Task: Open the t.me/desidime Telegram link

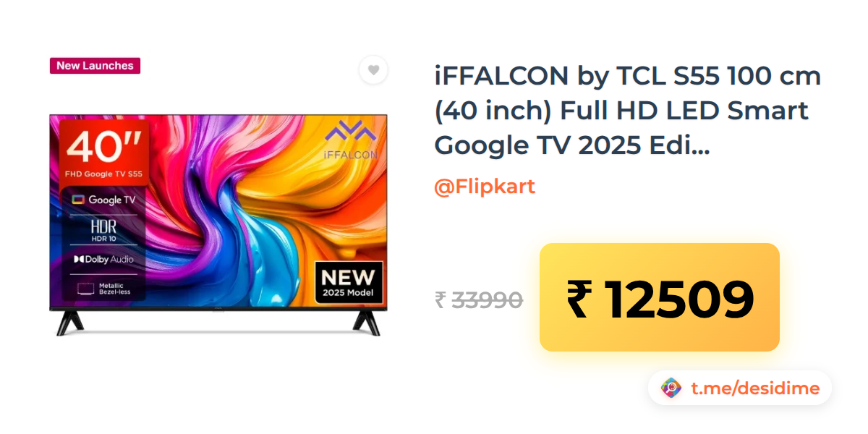Action: 755,388
